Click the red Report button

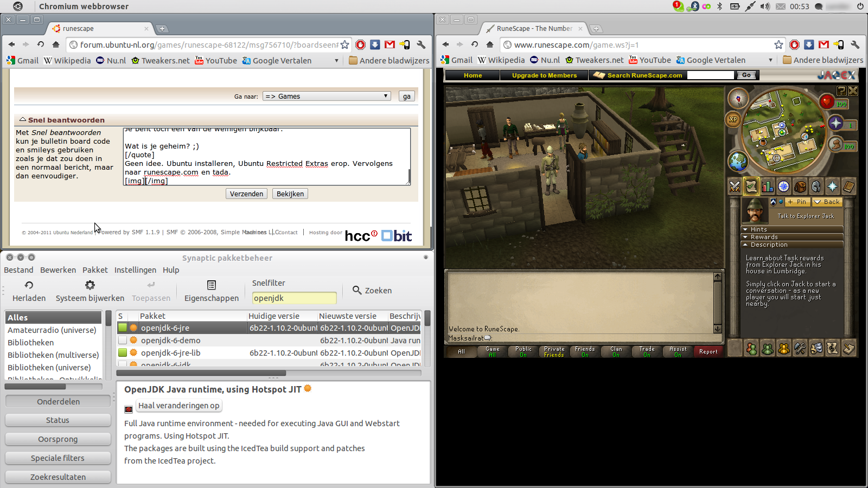(709, 352)
